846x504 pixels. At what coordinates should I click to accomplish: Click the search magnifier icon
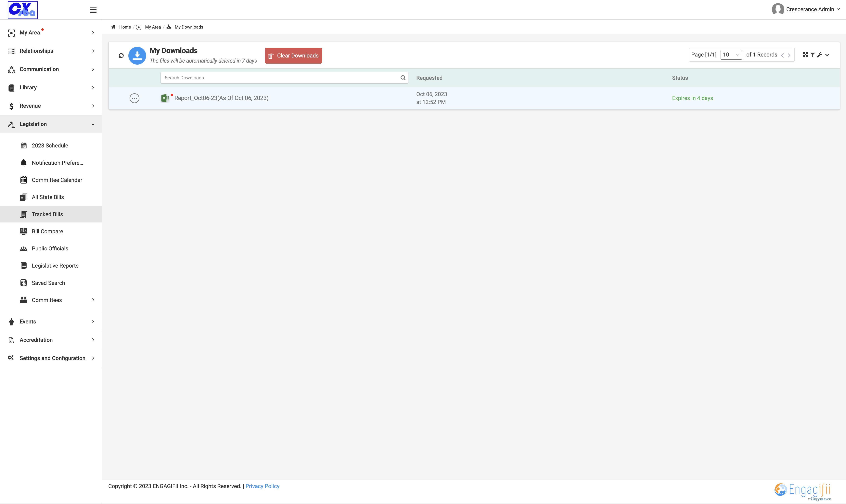pyautogui.click(x=403, y=78)
